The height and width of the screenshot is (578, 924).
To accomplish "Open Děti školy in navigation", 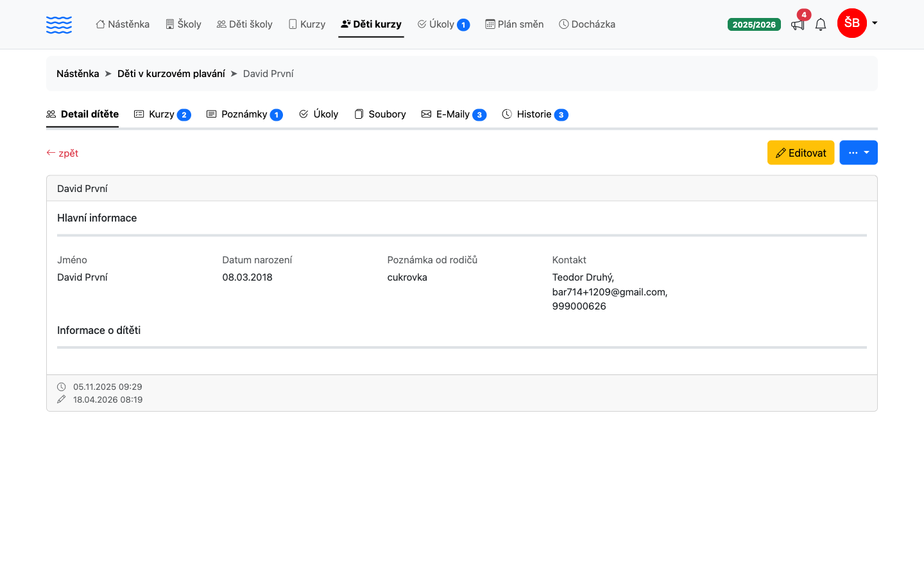I will 244,24.
